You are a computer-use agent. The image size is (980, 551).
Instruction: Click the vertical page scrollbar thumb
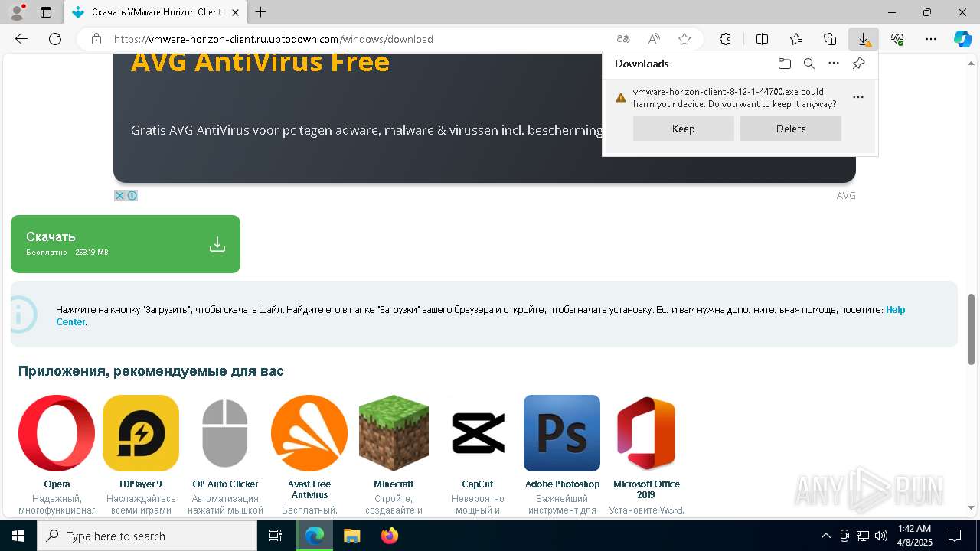(972, 329)
